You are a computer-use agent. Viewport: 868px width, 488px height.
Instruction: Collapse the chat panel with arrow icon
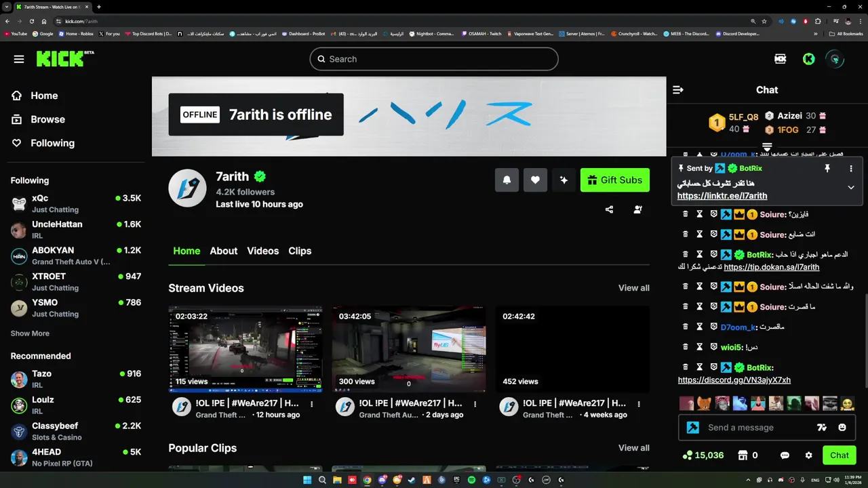[677, 89]
